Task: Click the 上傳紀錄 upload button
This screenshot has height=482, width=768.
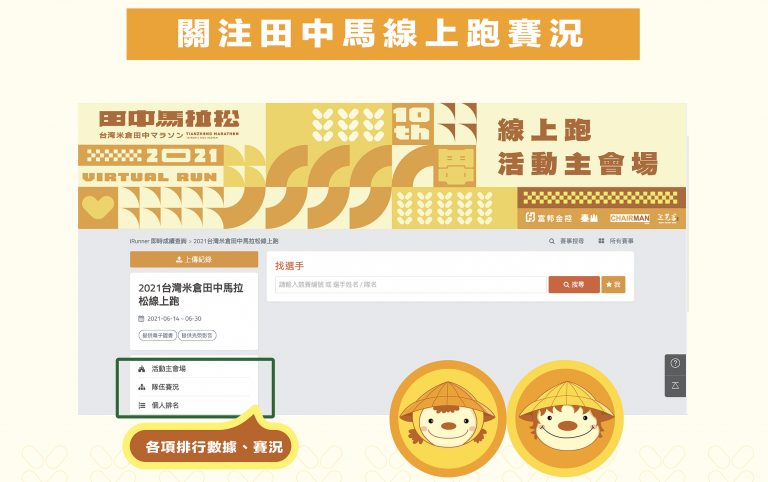Action: point(194,259)
